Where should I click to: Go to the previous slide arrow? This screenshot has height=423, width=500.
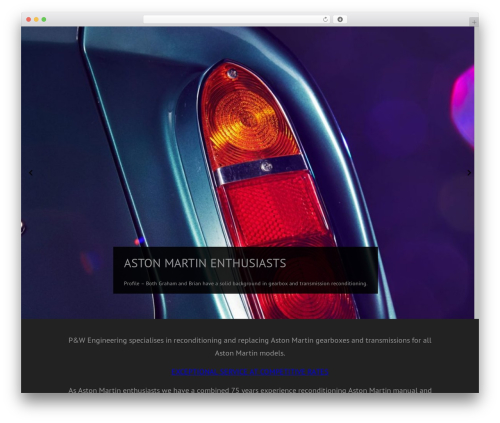[x=31, y=173]
